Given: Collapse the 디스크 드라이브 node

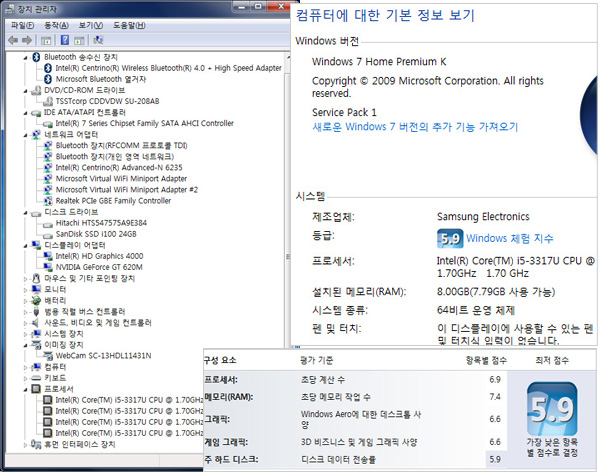Looking at the screenshot, I should [26, 213].
